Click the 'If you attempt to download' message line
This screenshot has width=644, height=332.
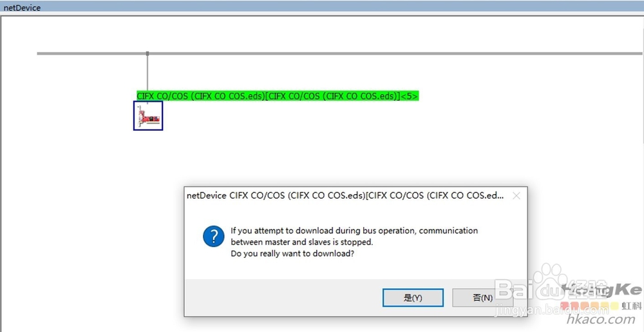pyautogui.click(x=354, y=231)
